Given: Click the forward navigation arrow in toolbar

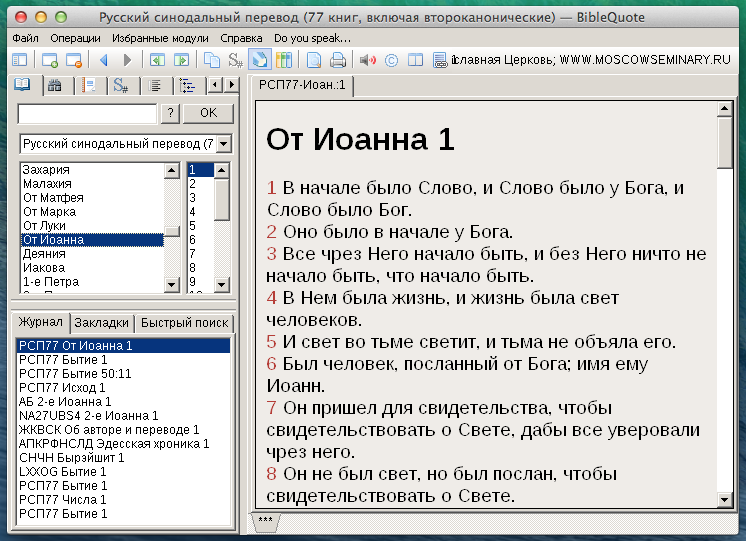Looking at the screenshot, I should click(x=127, y=60).
